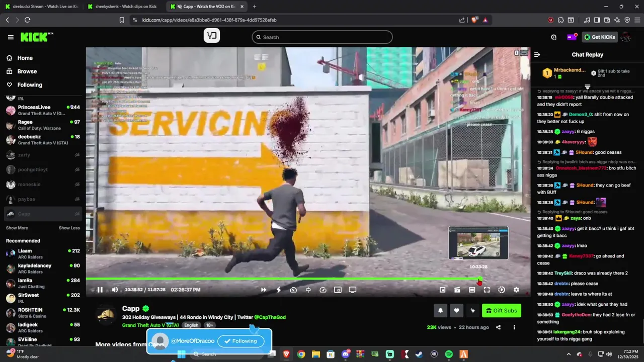The height and width of the screenshot is (362, 644).
Task: Toggle the browser sidebar panel icon
Action: (597, 20)
